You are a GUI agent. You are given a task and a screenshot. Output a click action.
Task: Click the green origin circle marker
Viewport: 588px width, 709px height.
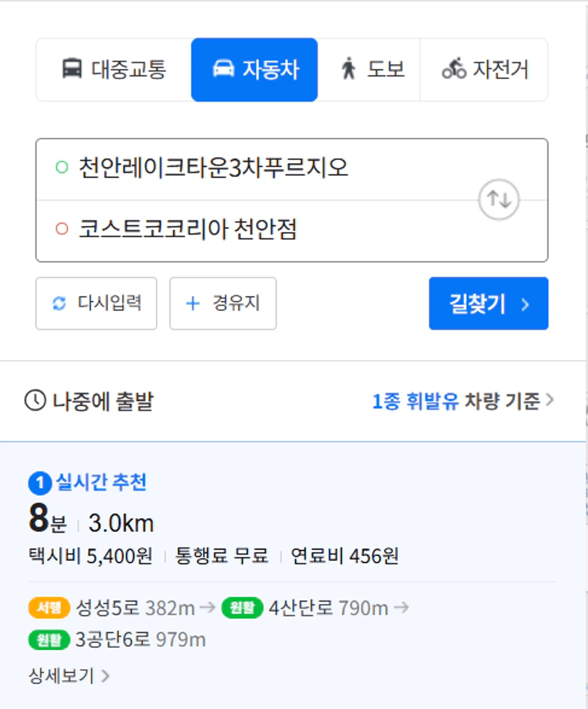(x=62, y=167)
